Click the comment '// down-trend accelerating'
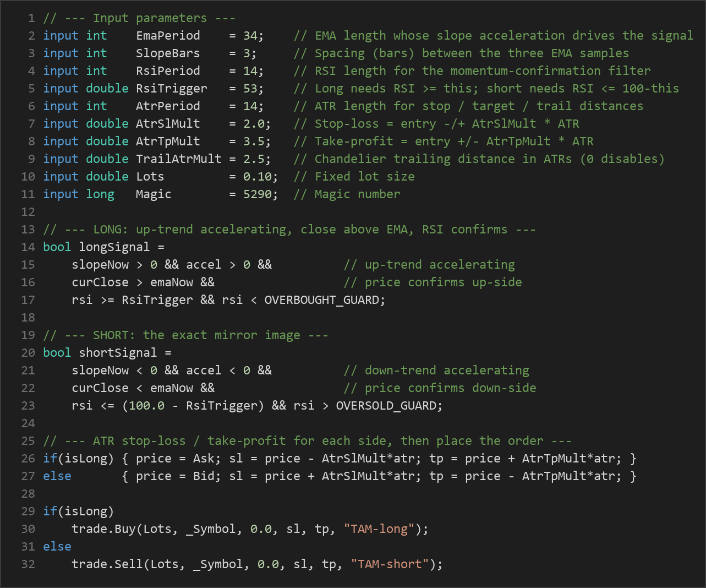Viewport: 706px width, 588px height. click(436, 371)
